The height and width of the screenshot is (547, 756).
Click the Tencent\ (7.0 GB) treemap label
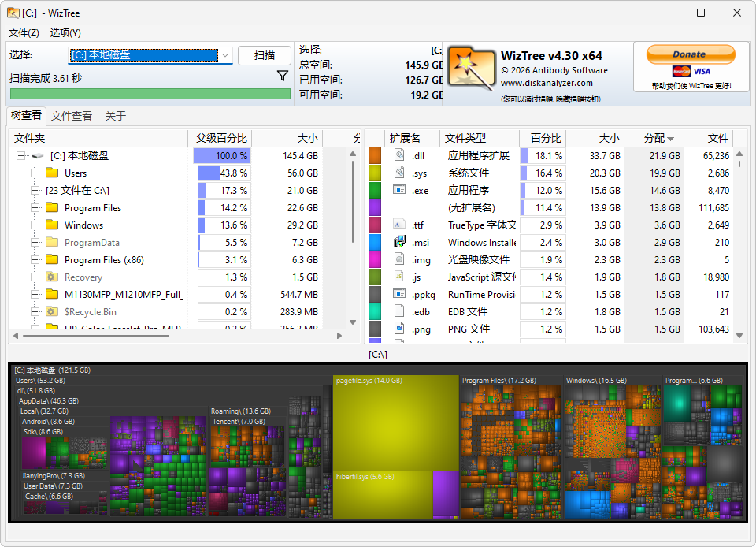pyautogui.click(x=239, y=422)
